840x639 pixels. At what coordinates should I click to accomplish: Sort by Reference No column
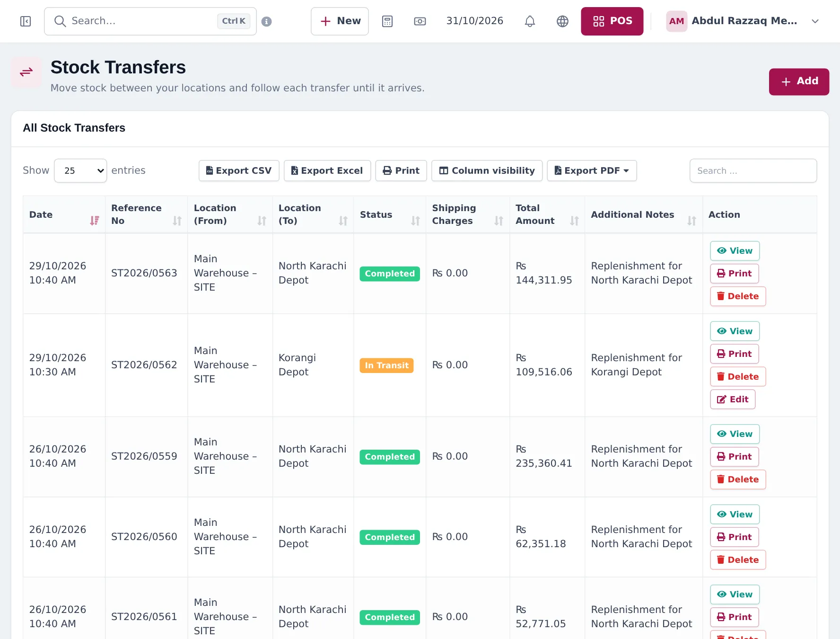point(146,214)
